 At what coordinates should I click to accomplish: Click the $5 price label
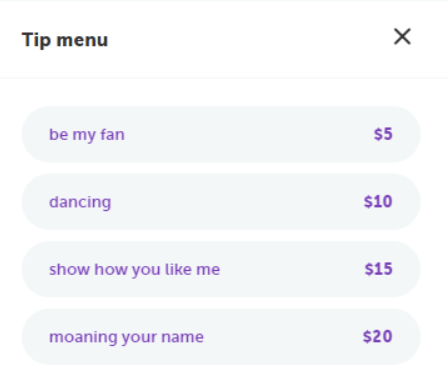pos(383,134)
